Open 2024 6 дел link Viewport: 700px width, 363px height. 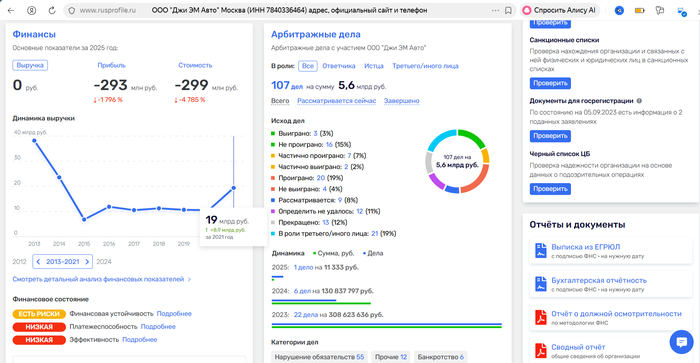[x=302, y=291]
